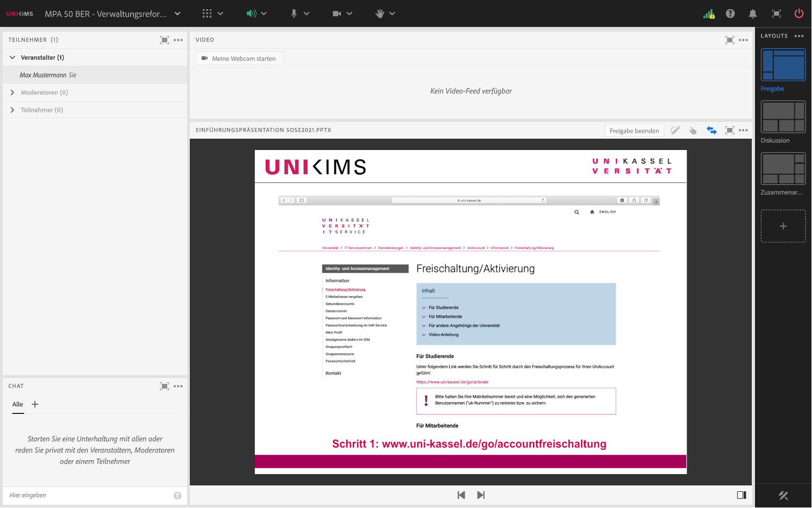Open the Teilnehmer pod options menu
The height and width of the screenshot is (508, 812).
[178, 40]
